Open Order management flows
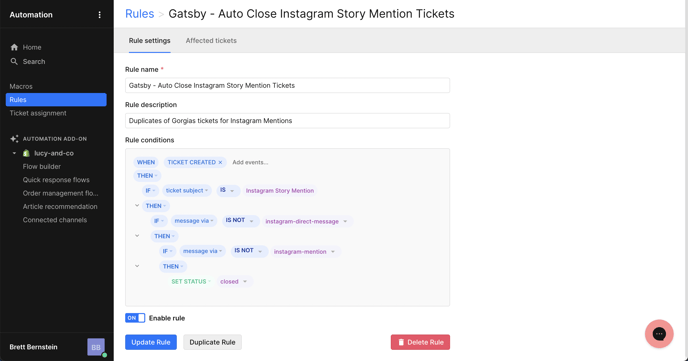The image size is (688, 361). [x=61, y=193]
